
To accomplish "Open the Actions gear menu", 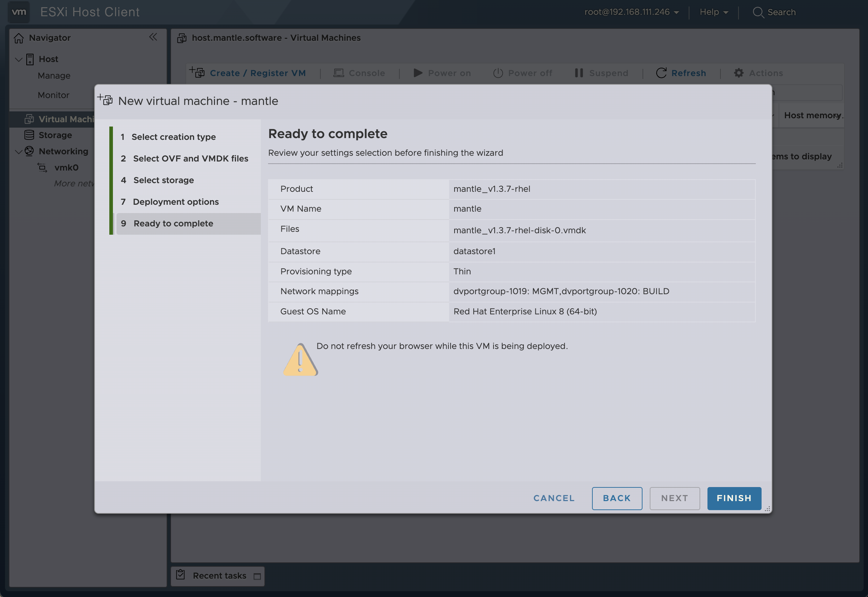I will (x=739, y=73).
